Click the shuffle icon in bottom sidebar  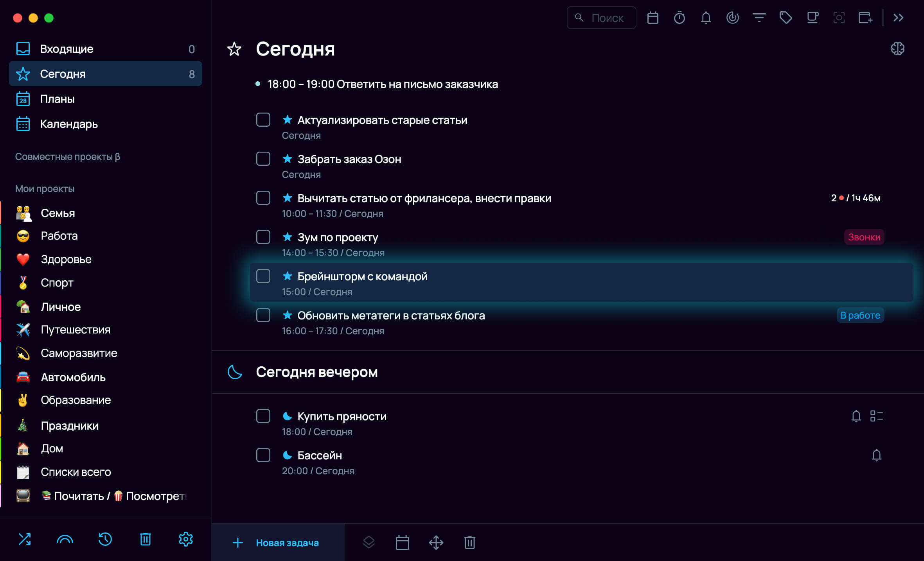pos(25,539)
